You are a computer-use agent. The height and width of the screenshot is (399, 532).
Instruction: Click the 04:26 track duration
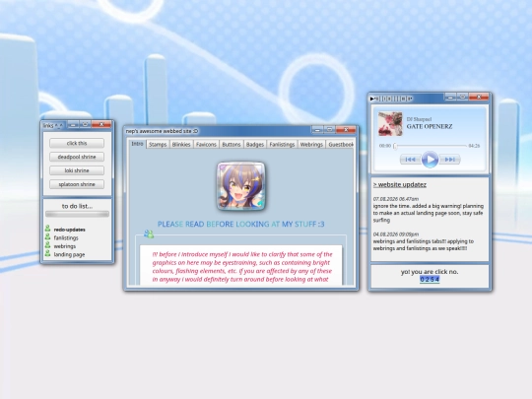click(x=474, y=146)
